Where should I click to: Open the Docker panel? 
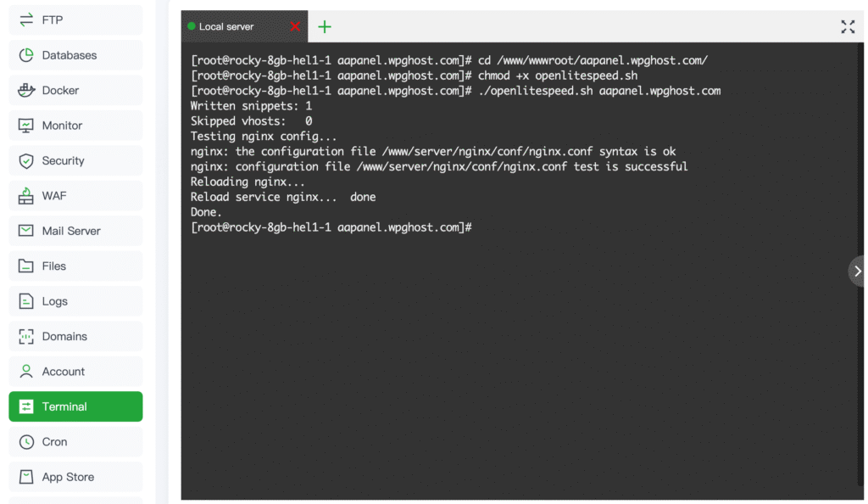tap(75, 90)
